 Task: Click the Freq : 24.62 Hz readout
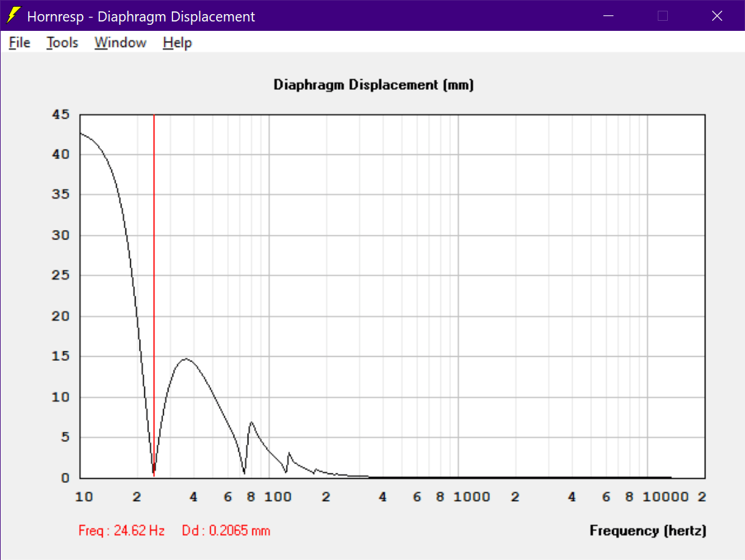click(x=121, y=530)
